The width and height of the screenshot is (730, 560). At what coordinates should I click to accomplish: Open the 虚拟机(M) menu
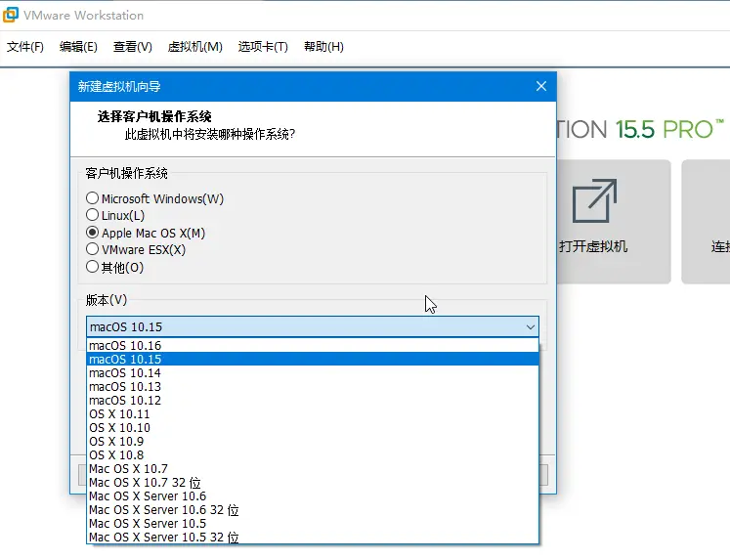(x=194, y=47)
